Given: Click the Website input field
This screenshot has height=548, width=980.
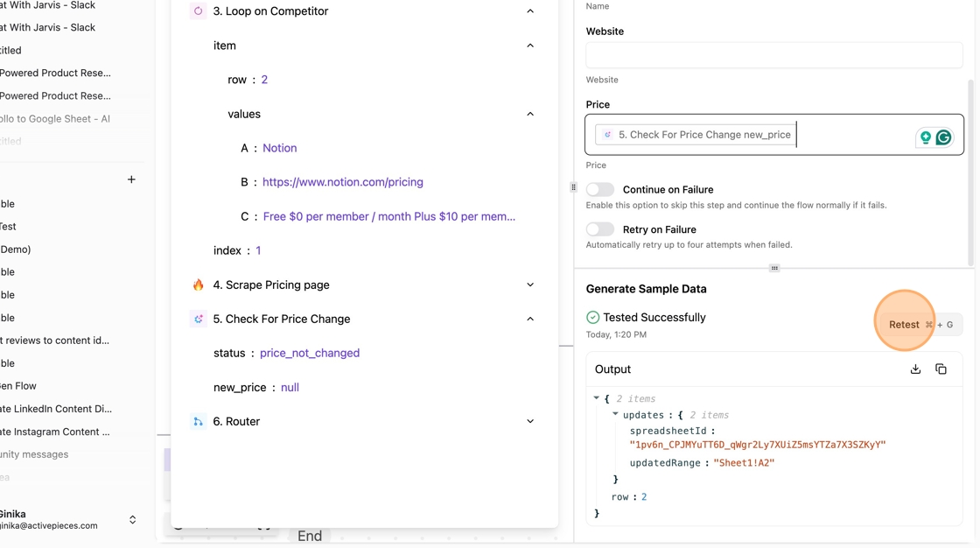Looking at the screenshot, I should pyautogui.click(x=773, y=54).
